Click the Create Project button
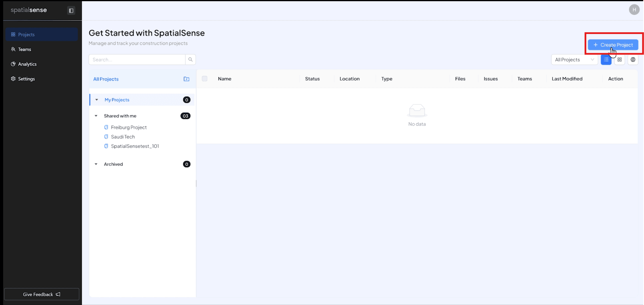Image resolution: width=644 pixels, height=305 pixels. click(613, 45)
